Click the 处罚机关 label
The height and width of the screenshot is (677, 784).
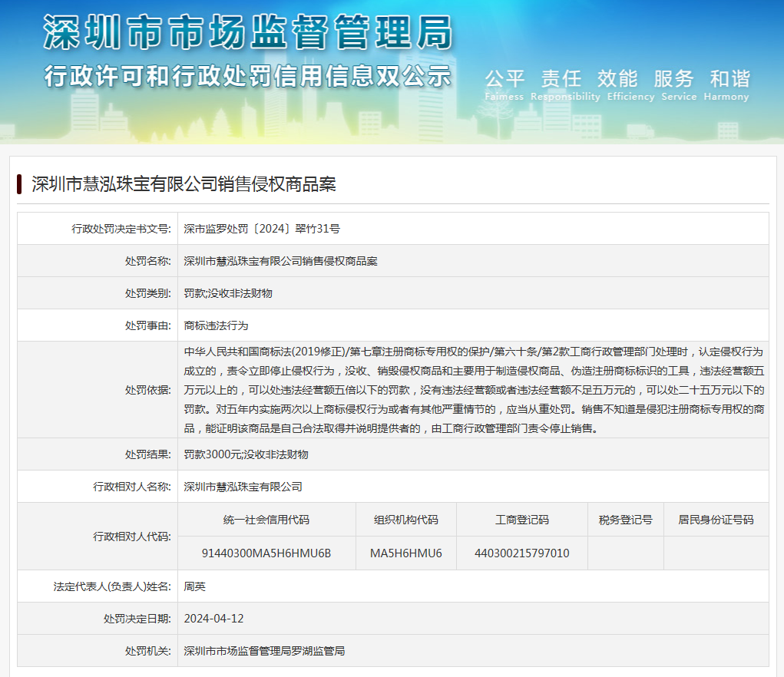[x=148, y=651]
